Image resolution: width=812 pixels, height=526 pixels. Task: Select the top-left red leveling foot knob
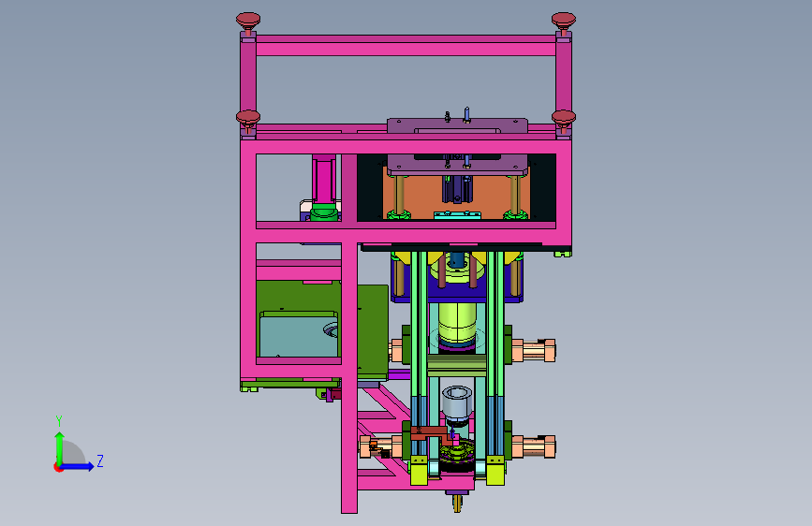(248, 22)
